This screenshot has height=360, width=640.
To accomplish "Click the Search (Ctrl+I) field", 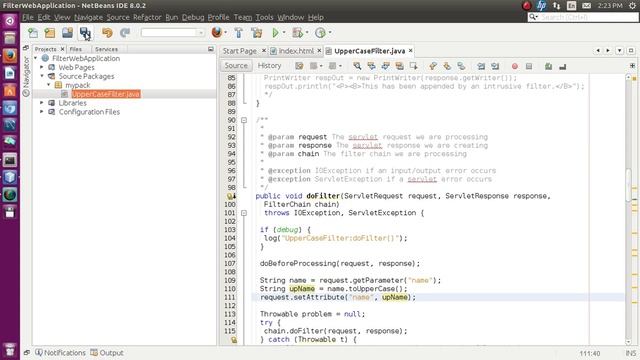I will click(x=583, y=17).
